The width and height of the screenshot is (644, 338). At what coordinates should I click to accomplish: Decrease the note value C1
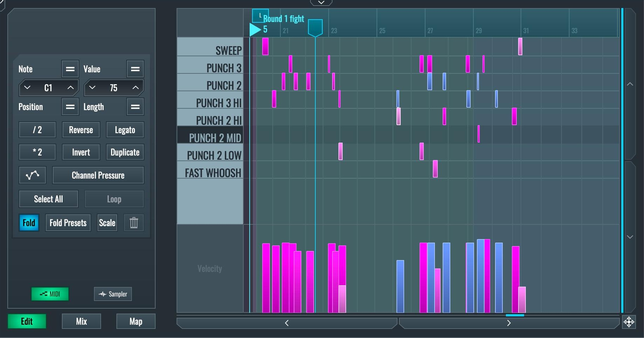[x=27, y=87]
